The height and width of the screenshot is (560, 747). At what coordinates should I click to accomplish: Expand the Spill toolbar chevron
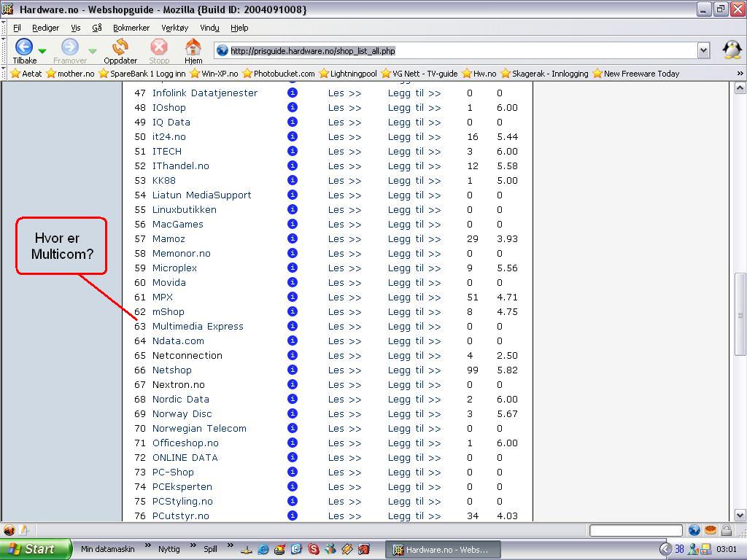[230, 545]
